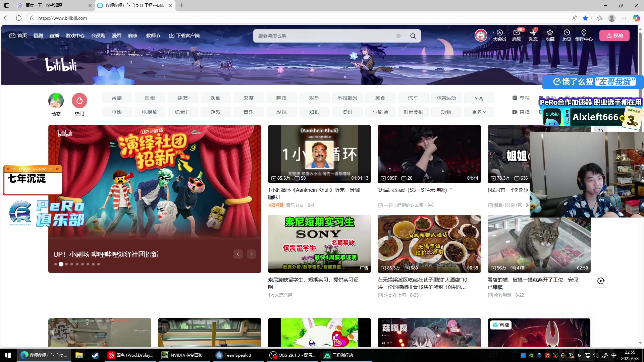The height and width of the screenshot is (362, 644).
Task: Open the taskbar clock 22:55
Action: coord(630,355)
